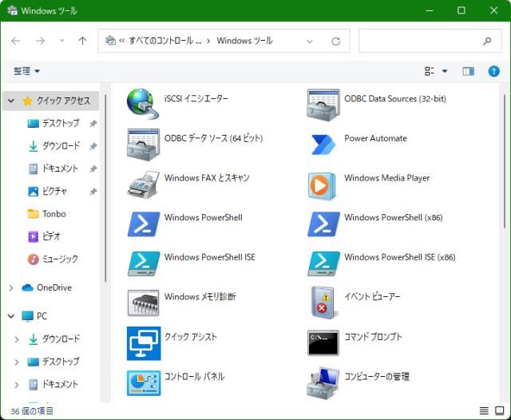The width and height of the screenshot is (511, 420).
Task: Click the Windows Media Player label
Action: 386,178
